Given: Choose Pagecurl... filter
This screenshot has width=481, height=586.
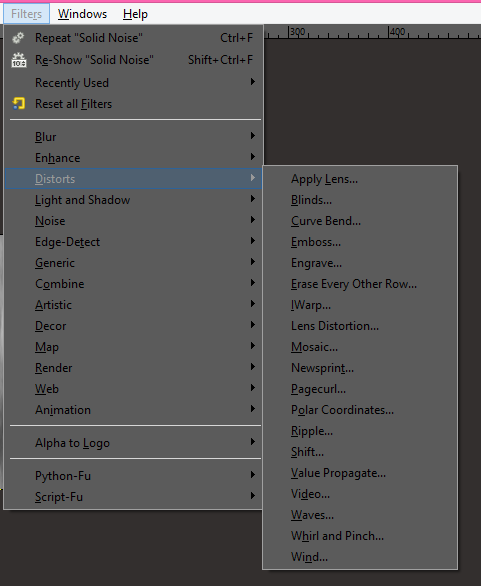Looking at the screenshot, I should (x=360, y=389).
